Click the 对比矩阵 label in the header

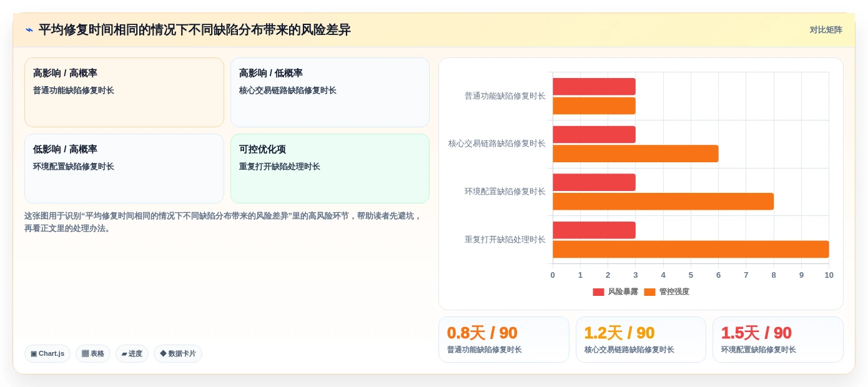pyautogui.click(x=826, y=30)
